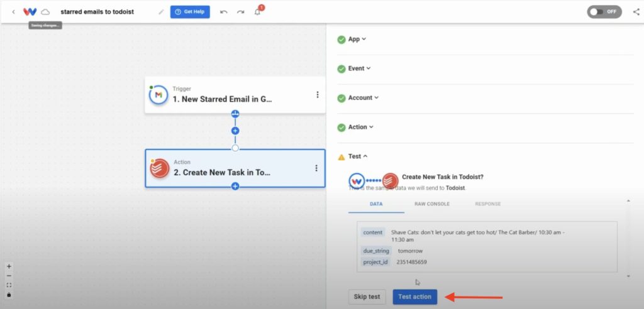Undo the last change
Viewport: 644px width, 309px height.
click(224, 12)
